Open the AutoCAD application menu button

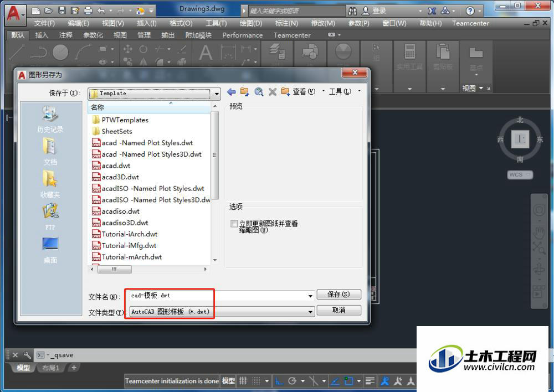(15, 14)
